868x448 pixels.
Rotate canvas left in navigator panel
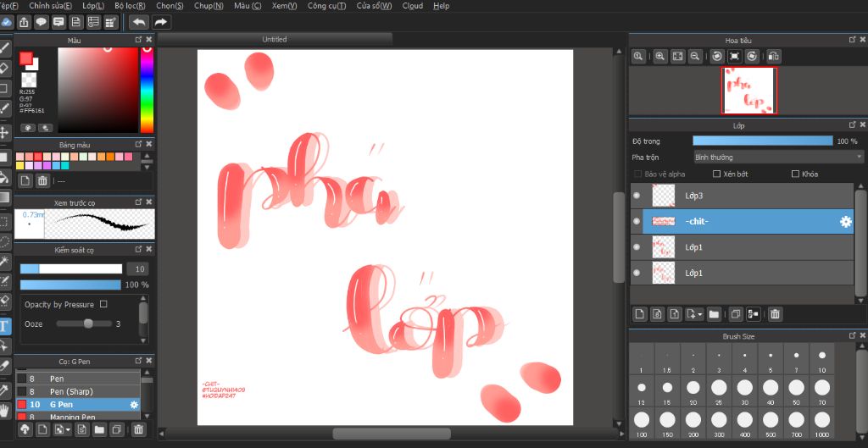[x=717, y=56]
